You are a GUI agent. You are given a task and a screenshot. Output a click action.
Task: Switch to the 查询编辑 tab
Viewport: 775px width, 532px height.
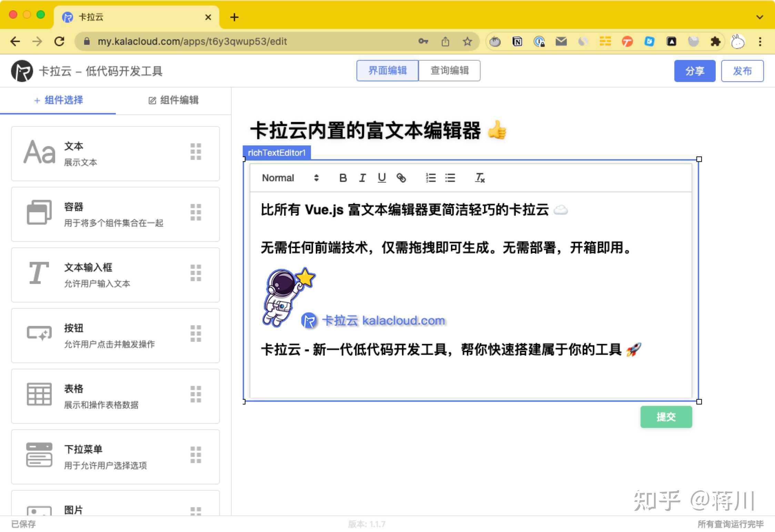click(449, 71)
